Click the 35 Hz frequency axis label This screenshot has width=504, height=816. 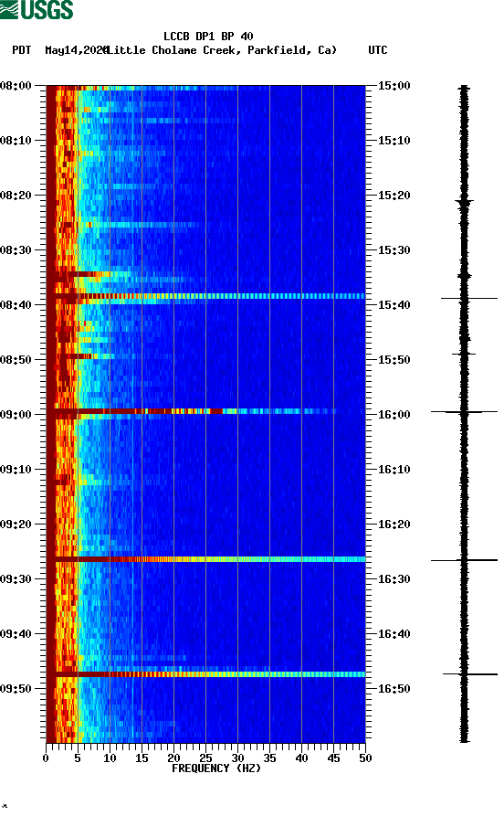pos(269,758)
